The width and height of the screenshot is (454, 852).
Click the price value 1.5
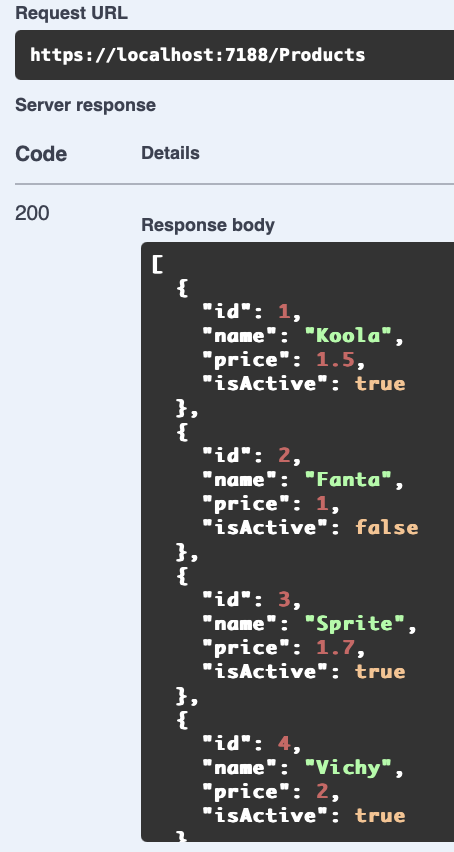335,360
